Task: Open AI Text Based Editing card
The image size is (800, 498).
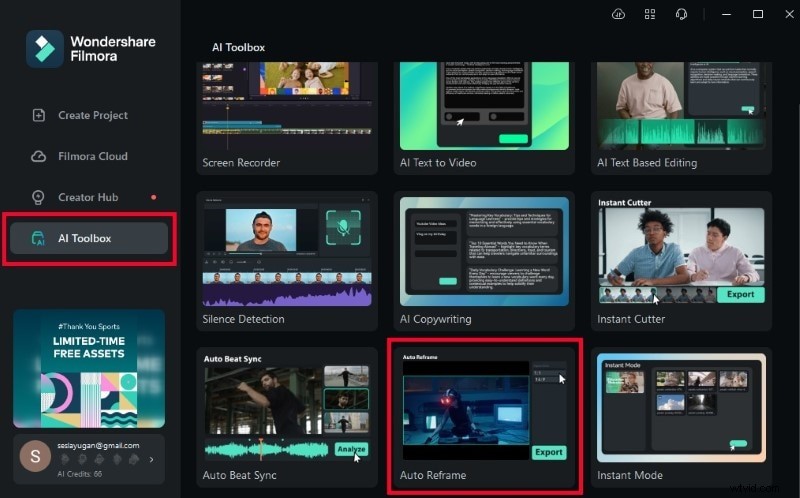Action: coord(682,118)
